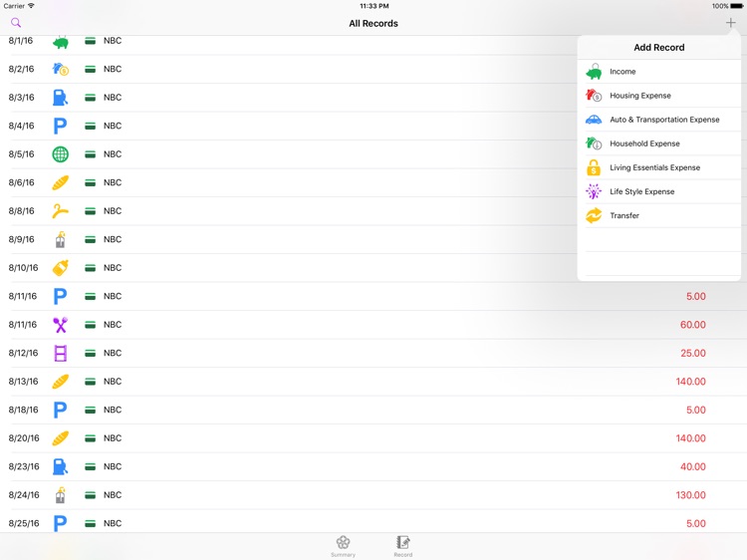Select the 40.00 amount on 8/23/16
The height and width of the screenshot is (560, 747).
pos(692,466)
